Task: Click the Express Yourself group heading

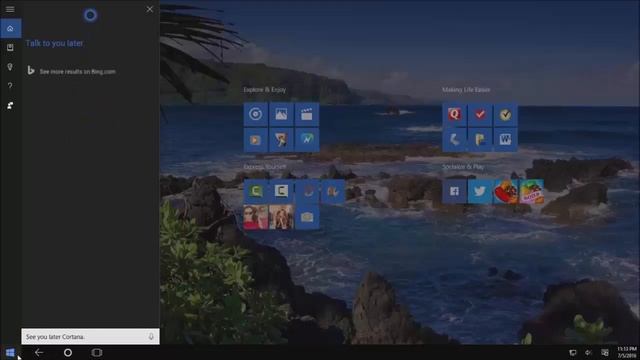Action: pos(264,167)
